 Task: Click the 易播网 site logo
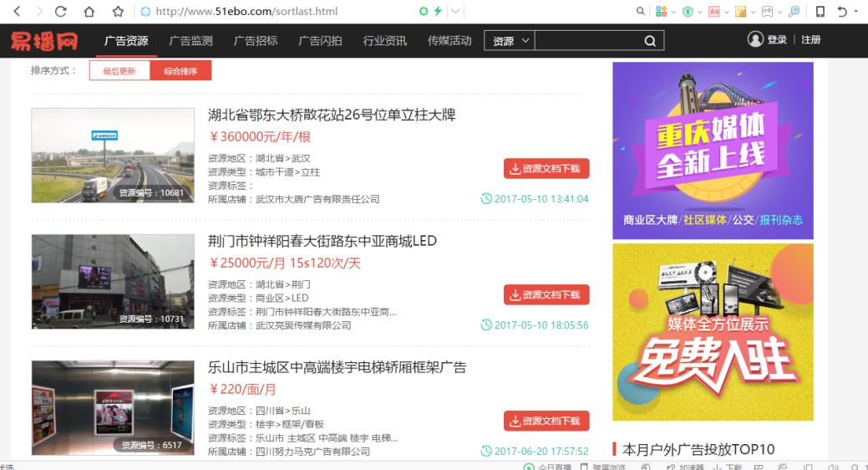pyautogui.click(x=45, y=40)
